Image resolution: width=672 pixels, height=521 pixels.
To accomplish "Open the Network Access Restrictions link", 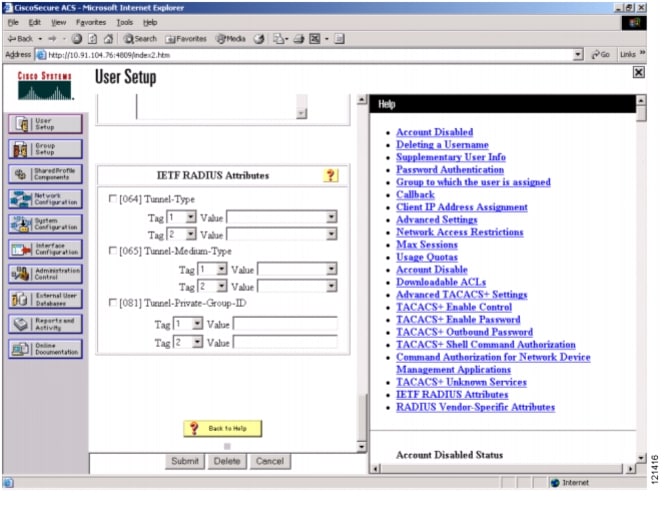I will [459, 232].
